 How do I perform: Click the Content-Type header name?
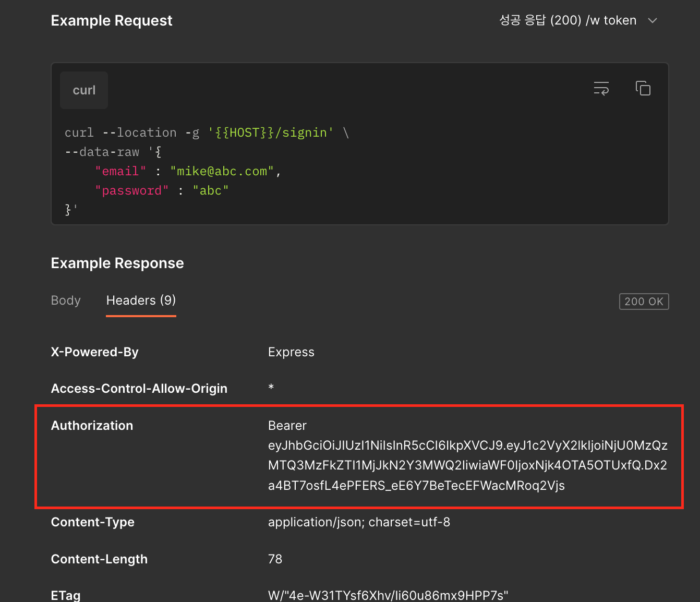93,522
